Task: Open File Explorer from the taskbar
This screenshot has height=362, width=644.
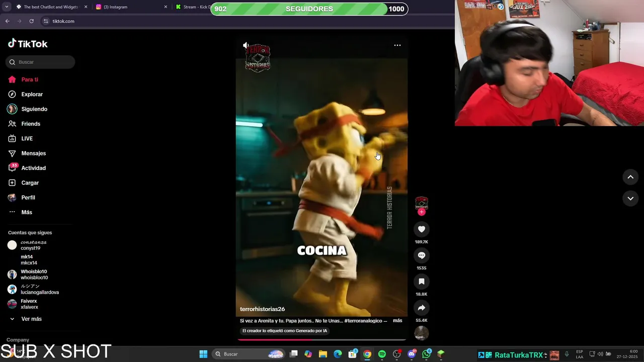Action: coord(323,354)
